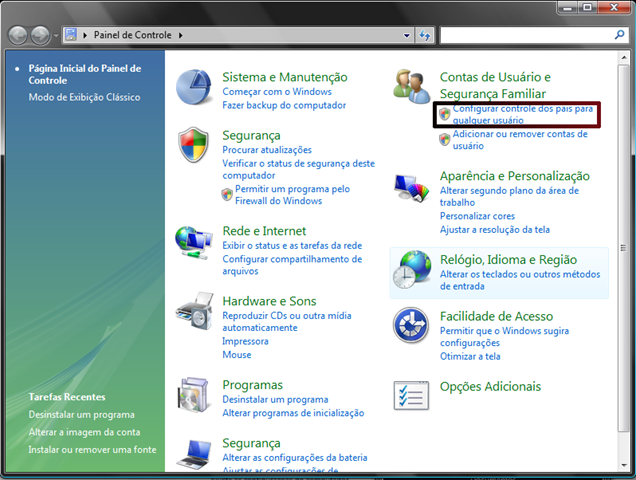Expand the address bar history dropdown
The width and height of the screenshot is (636, 480).
click(406, 35)
